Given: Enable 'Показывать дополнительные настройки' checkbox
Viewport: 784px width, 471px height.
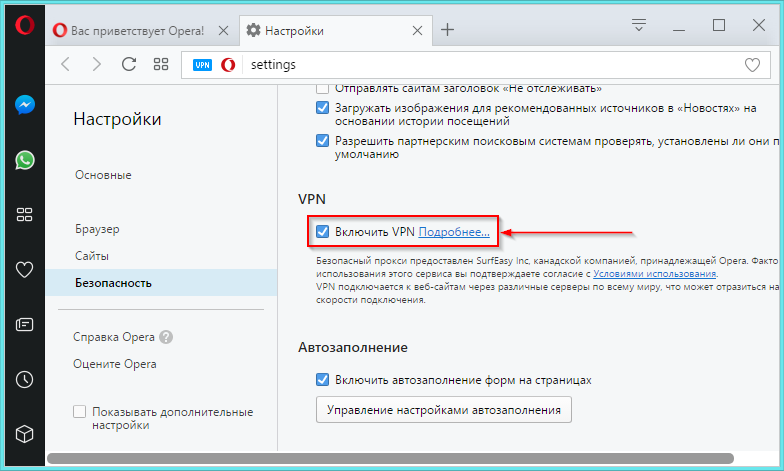Looking at the screenshot, I should coord(80,412).
